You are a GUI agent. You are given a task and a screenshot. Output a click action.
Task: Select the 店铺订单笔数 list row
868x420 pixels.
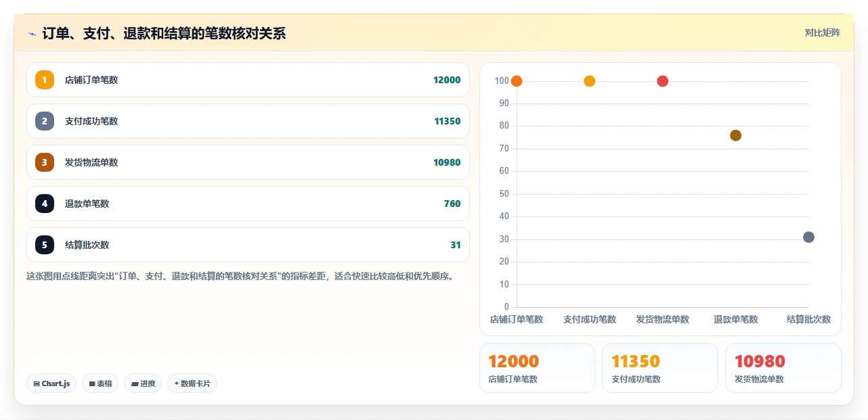pos(248,80)
